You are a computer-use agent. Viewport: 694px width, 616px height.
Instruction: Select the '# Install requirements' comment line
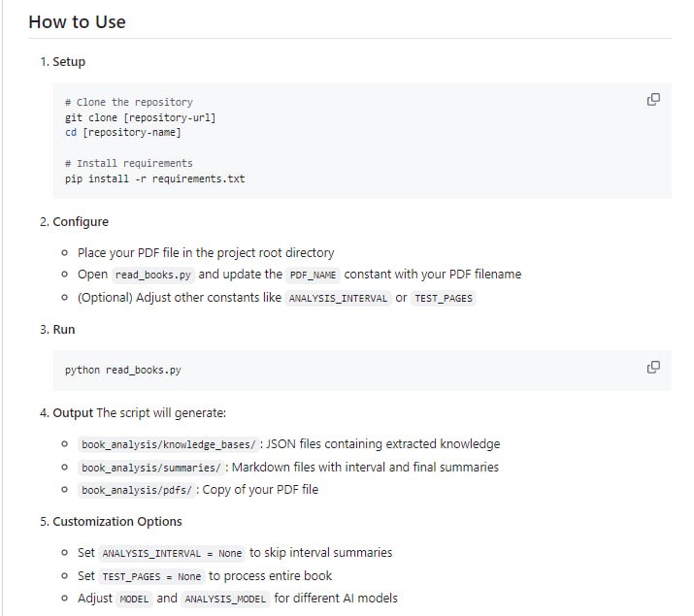click(x=128, y=163)
